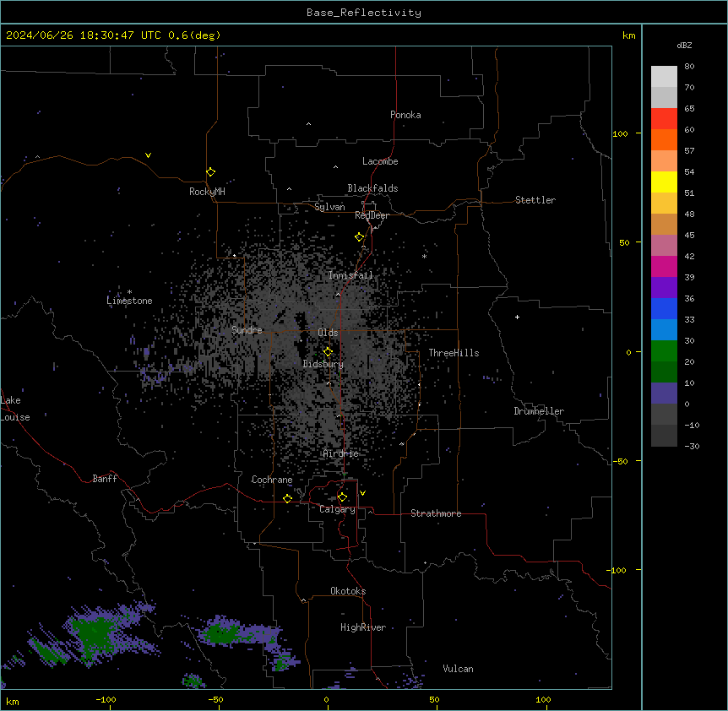728x711 pixels.
Task: Select the bright yellow swatch in the legend
Action: [x=664, y=182]
